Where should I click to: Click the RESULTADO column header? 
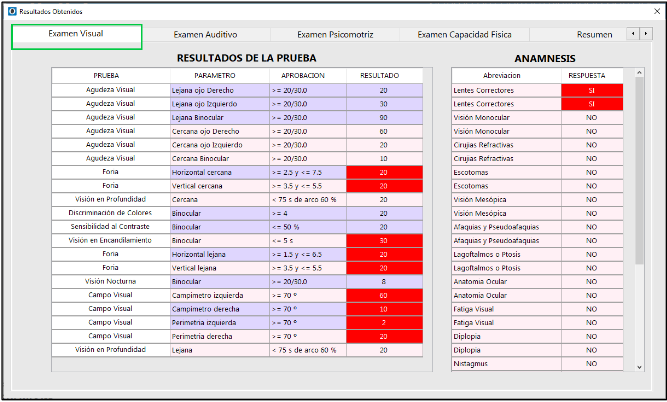click(x=384, y=75)
